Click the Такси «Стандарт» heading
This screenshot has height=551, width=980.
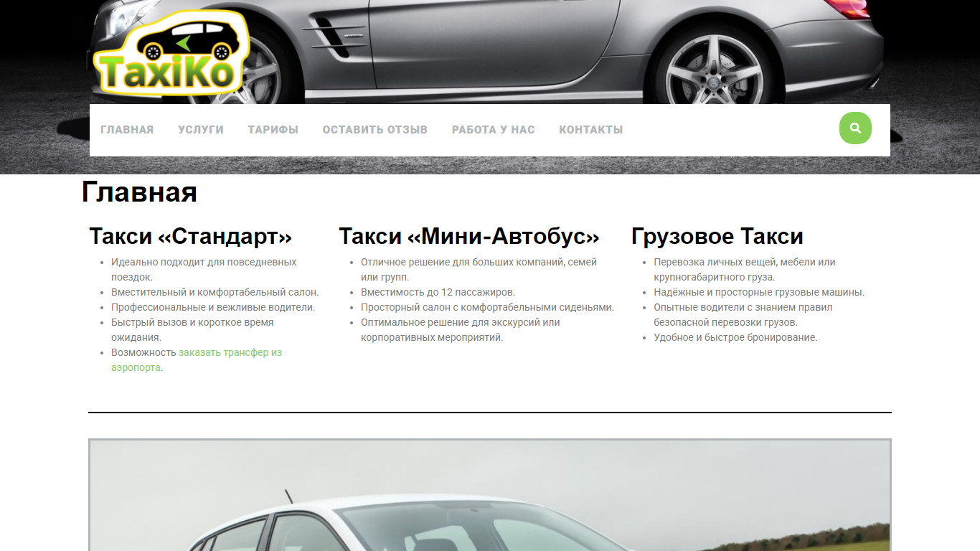tap(191, 236)
